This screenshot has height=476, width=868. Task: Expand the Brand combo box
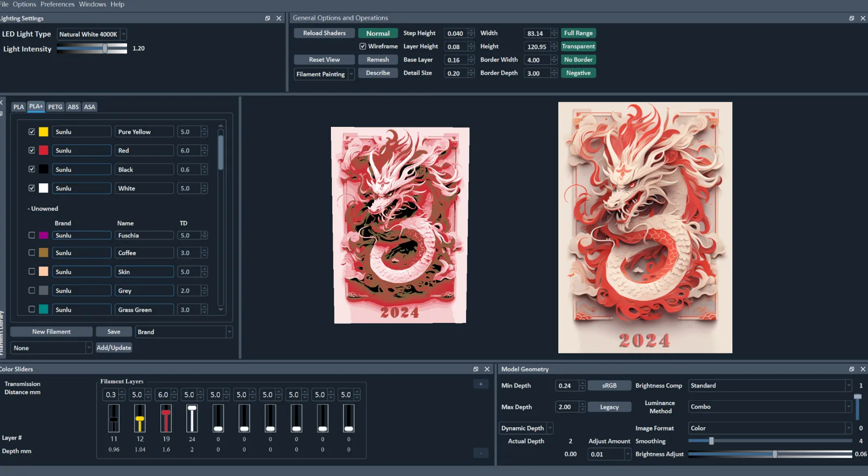183,332
